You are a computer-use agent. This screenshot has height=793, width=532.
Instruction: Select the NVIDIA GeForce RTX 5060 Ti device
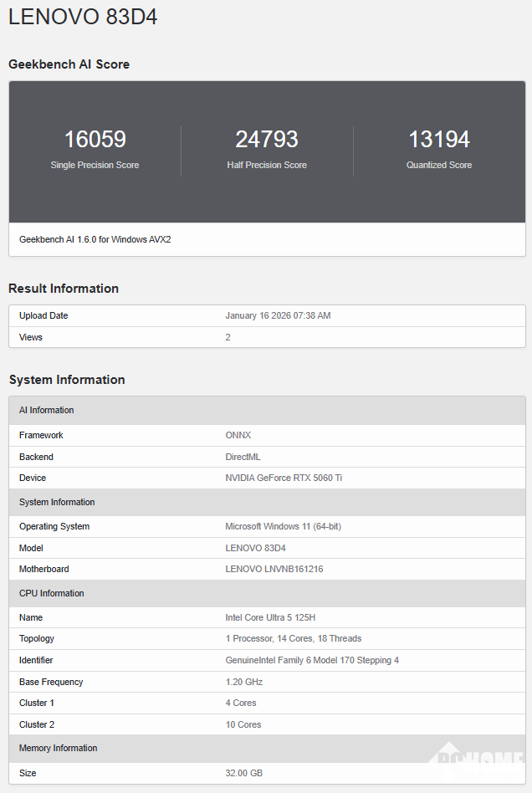click(x=284, y=478)
